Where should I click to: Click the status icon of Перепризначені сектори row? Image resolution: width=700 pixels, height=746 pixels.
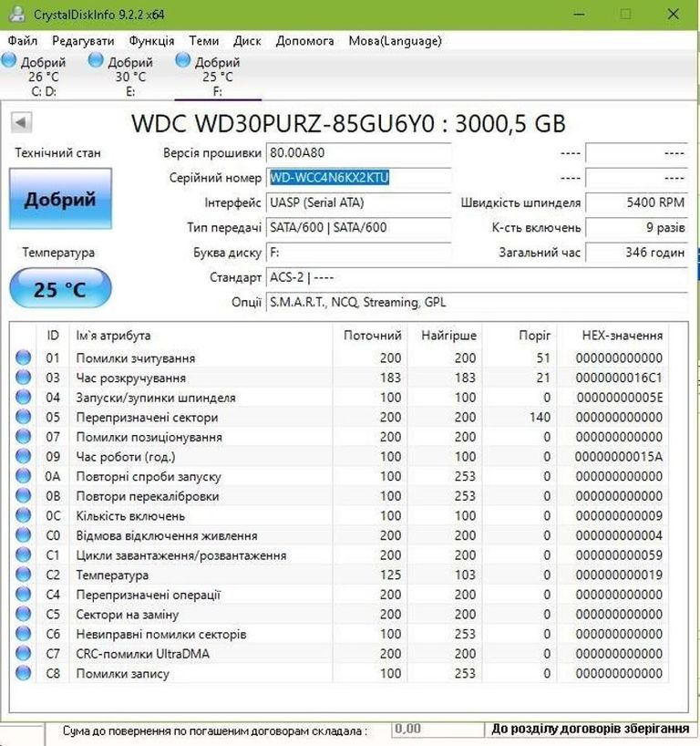click(x=24, y=418)
